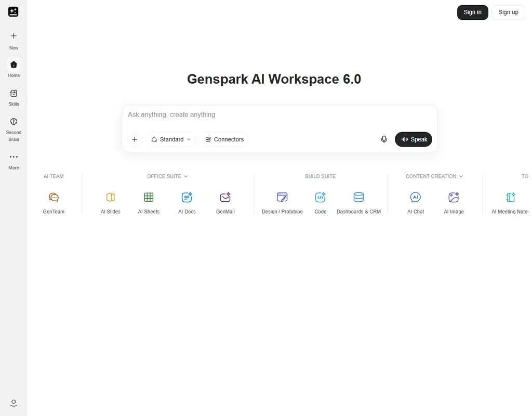
Task: Click the user profile icon in the sidebar
Action: pos(14,403)
